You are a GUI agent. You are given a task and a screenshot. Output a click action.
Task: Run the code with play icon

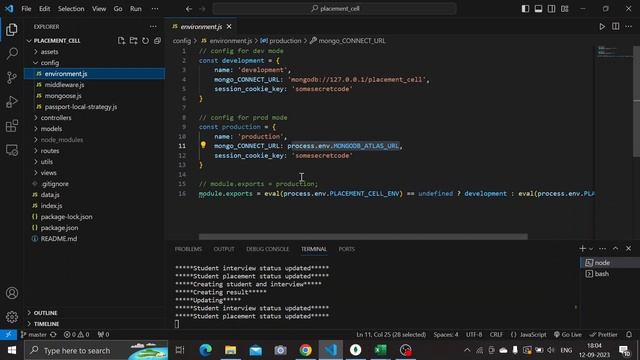(x=602, y=27)
